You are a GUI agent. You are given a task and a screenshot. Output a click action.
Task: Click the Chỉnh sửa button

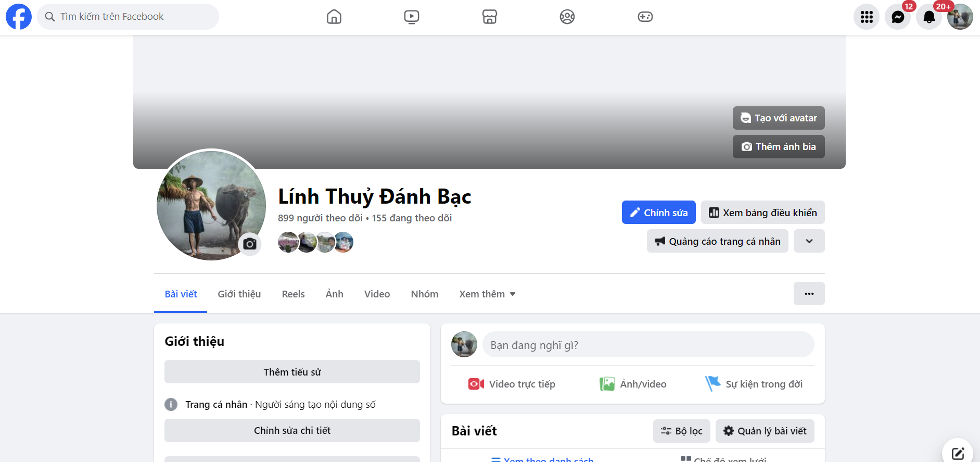659,213
